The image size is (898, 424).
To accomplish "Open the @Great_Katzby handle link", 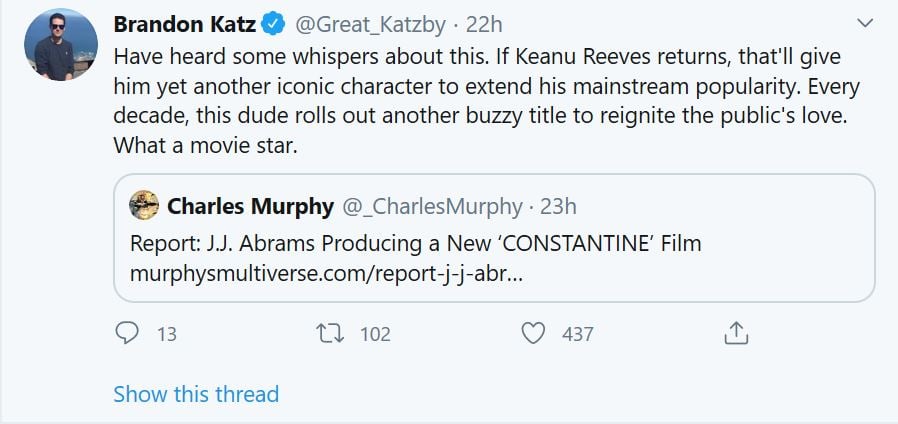I will click(368, 23).
